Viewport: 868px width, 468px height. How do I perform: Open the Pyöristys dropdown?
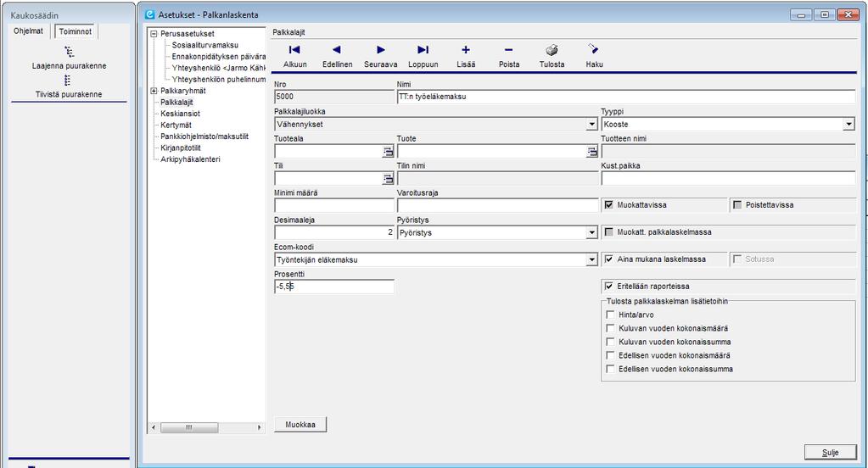[591, 233]
